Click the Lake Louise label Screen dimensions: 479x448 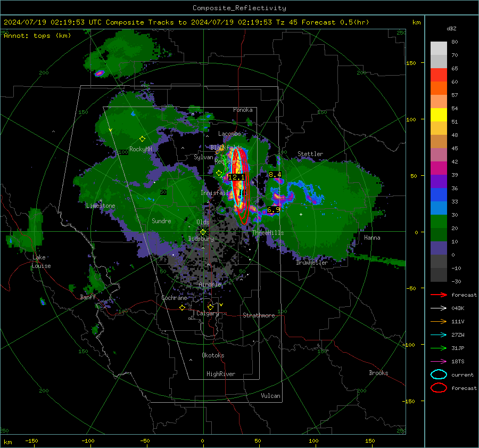(41, 262)
